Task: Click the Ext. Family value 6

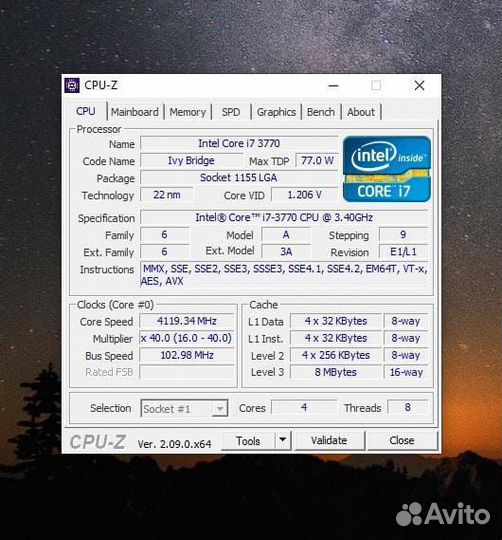Action: (x=165, y=252)
